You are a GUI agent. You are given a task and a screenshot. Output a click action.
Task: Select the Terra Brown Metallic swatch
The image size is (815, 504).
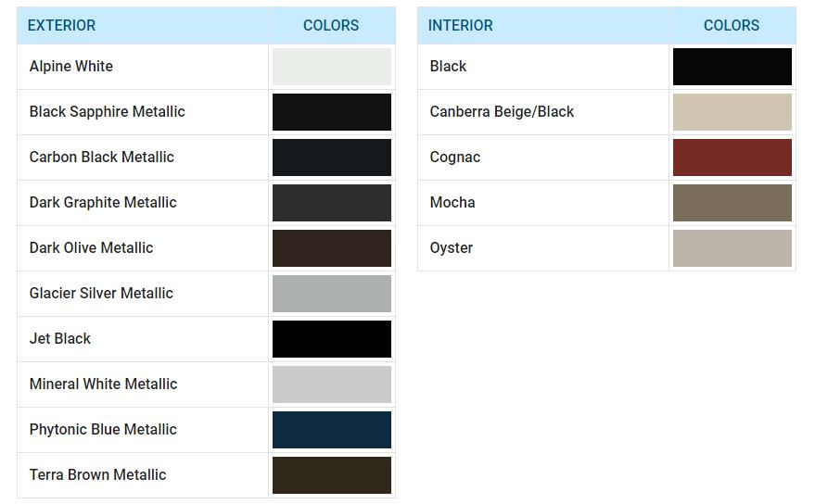coord(331,475)
